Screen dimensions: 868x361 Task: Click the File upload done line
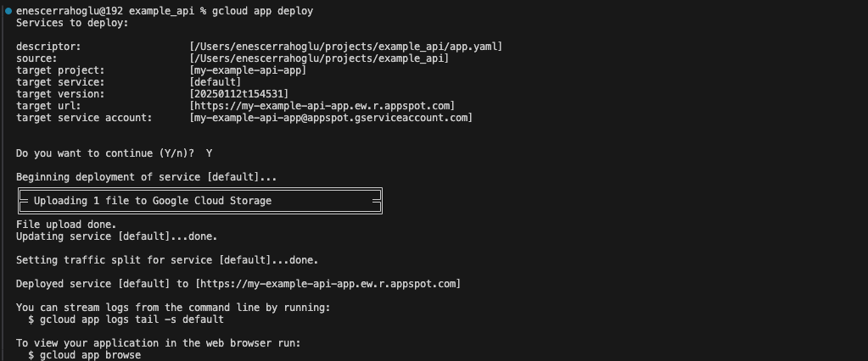[x=66, y=225]
